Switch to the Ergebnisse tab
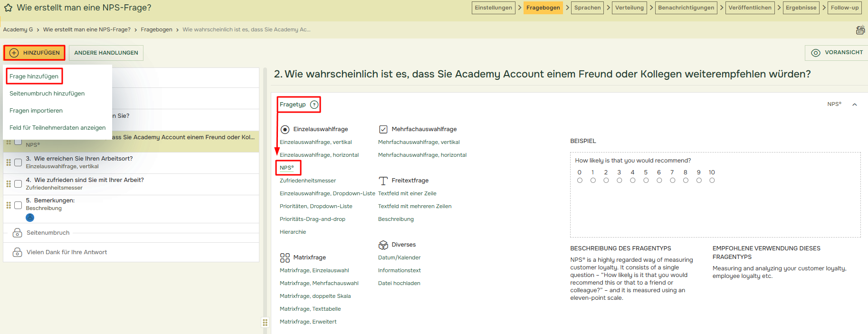The height and width of the screenshot is (334, 868). pyautogui.click(x=801, y=8)
